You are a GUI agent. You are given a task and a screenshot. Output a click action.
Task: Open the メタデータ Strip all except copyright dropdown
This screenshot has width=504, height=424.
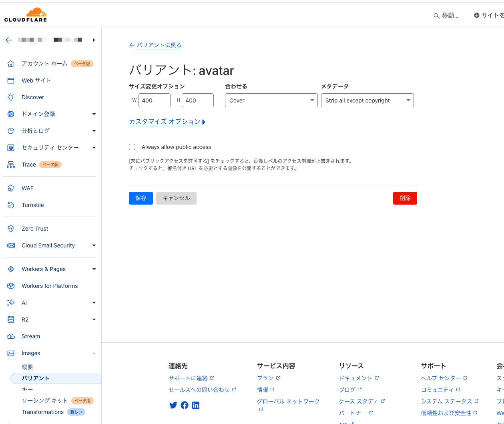coord(367,100)
